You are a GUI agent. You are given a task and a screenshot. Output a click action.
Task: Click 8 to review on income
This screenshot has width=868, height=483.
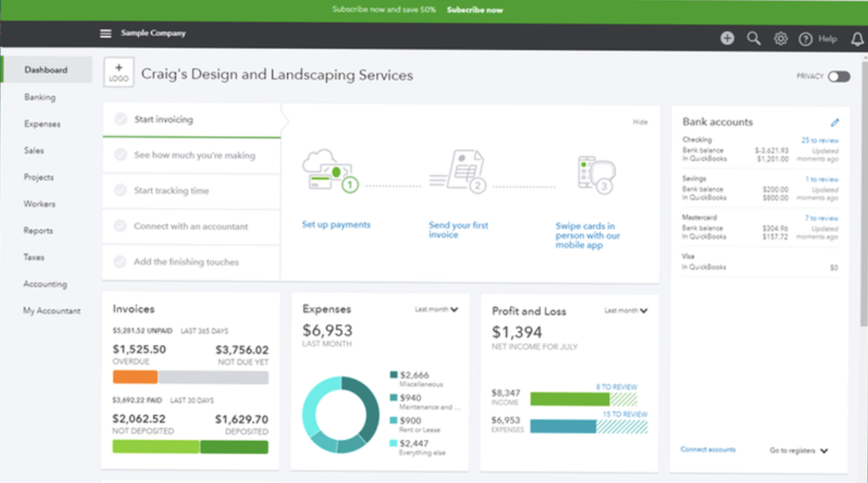(x=616, y=388)
